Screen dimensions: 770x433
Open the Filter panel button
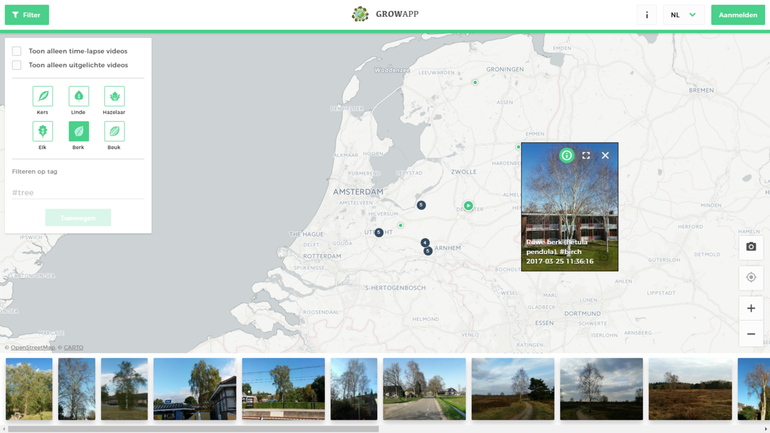tap(27, 15)
